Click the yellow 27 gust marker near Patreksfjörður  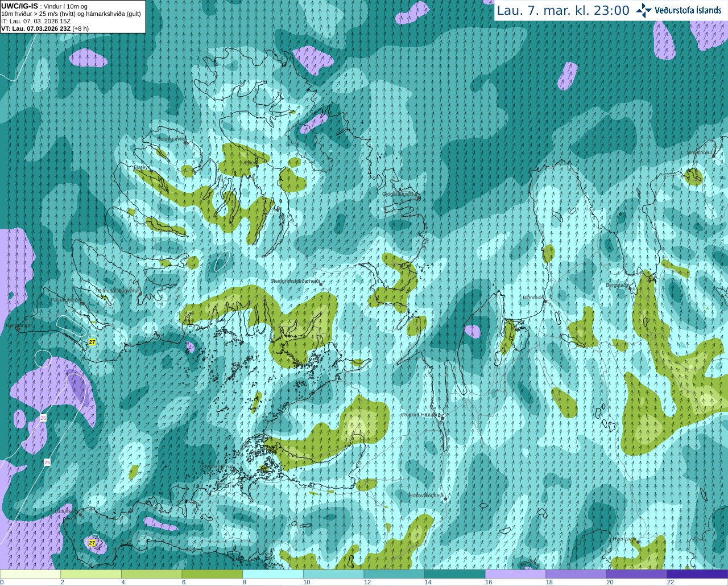coord(92,342)
